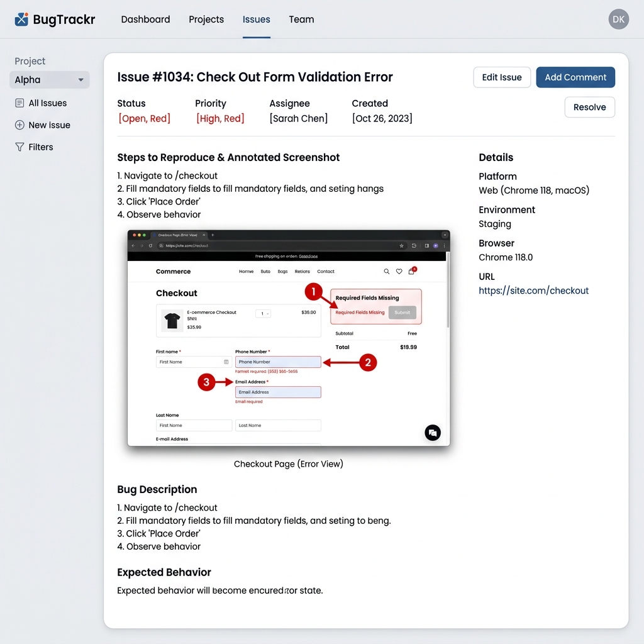This screenshot has height=644, width=644.
Task: Click the heart wishlist icon
Action: tap(399, 272)
